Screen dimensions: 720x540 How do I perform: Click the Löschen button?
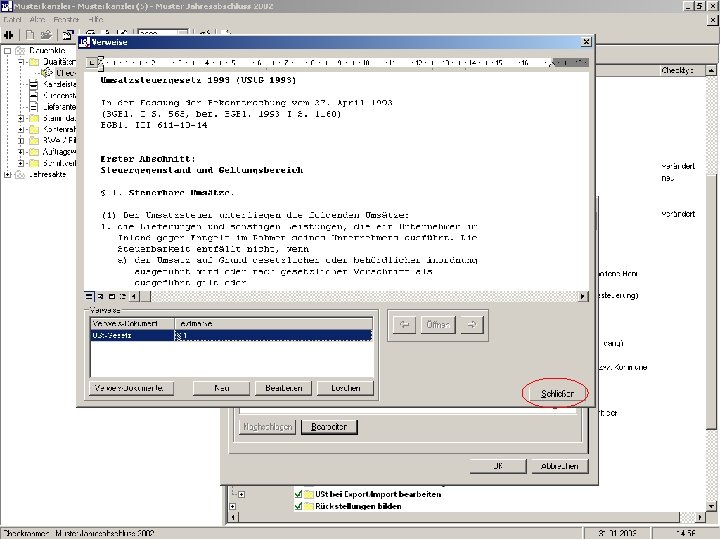[345, 388]
